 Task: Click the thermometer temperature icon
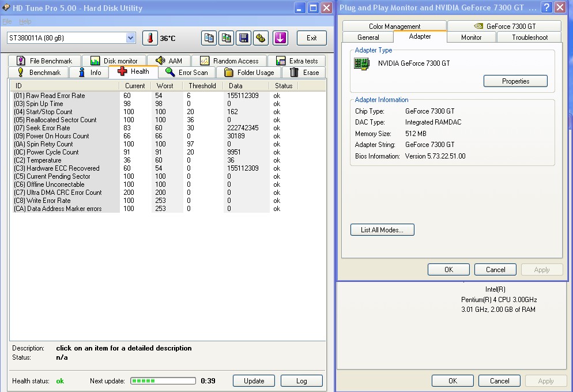tap(150, 38)
